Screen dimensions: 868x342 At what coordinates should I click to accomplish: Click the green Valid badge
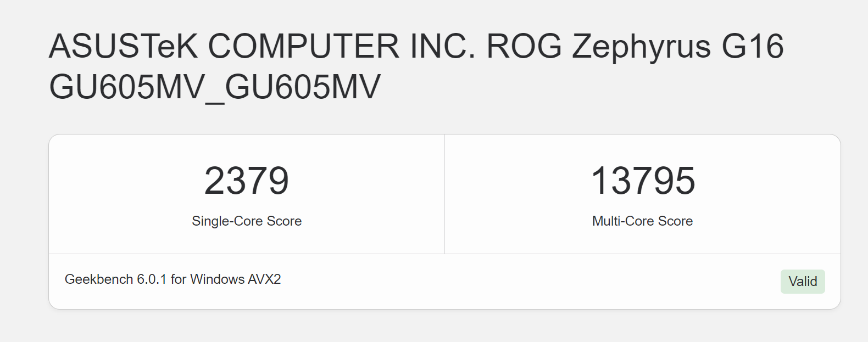[x=802, y=282]
